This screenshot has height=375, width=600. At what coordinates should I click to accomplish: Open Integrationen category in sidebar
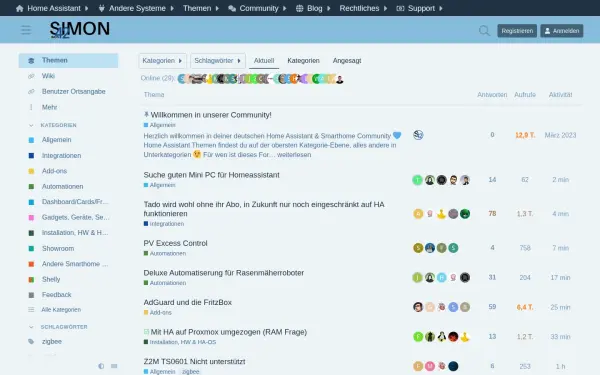(68, 156)
